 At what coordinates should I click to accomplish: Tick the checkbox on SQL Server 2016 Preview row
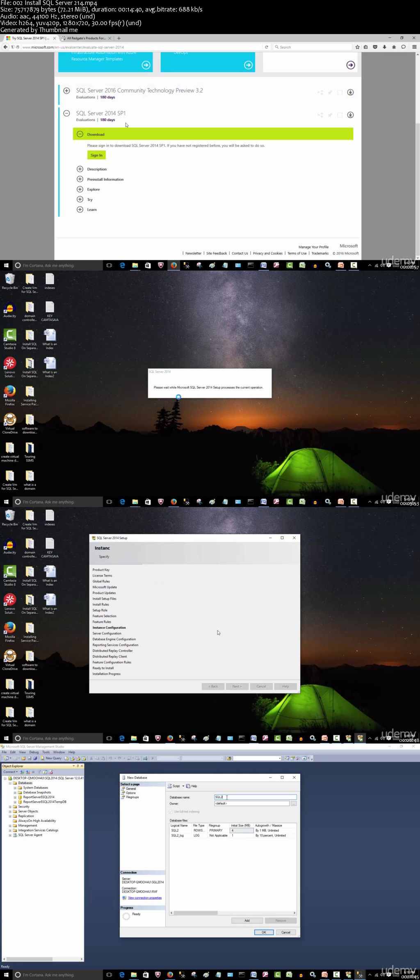[340, 92]
